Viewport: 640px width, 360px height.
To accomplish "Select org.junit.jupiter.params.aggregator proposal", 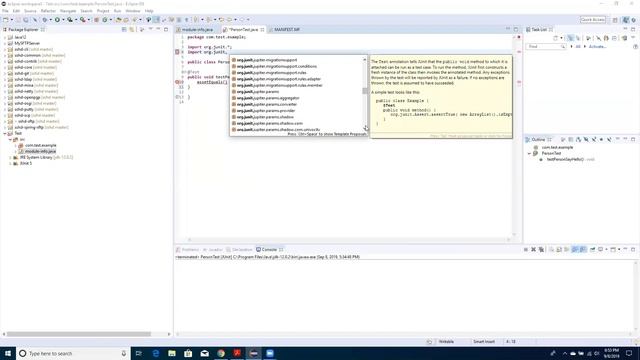I will 297,98.
